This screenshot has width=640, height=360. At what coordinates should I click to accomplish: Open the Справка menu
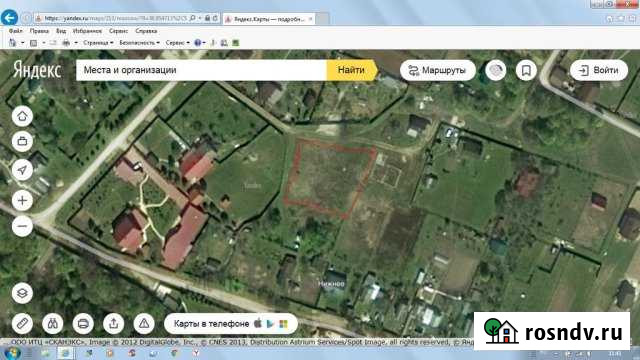tap(146, 31)
